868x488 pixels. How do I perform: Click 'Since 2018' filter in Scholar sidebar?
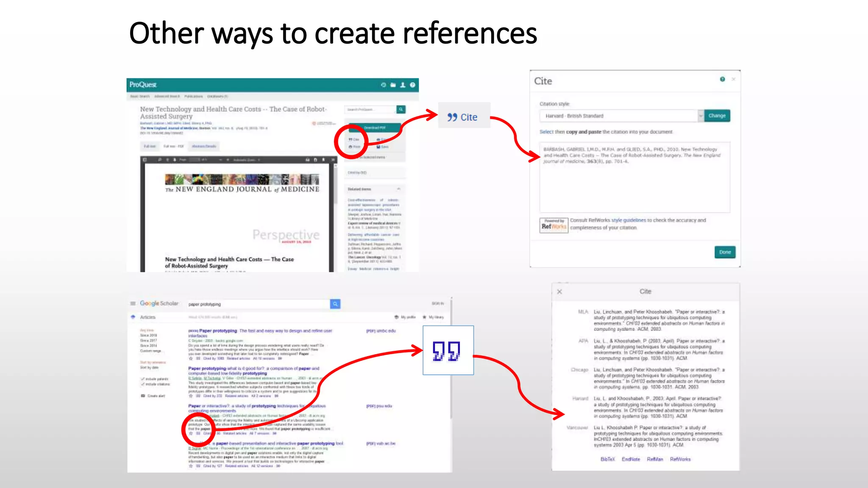(x=148, y=335)
